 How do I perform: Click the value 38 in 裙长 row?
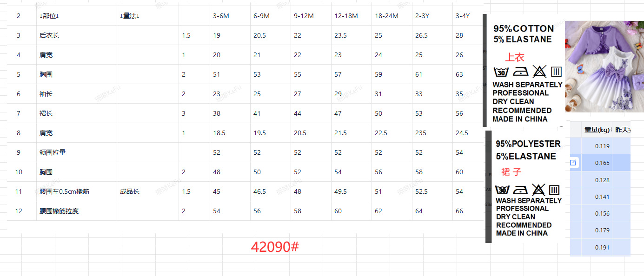coord(217,113)
